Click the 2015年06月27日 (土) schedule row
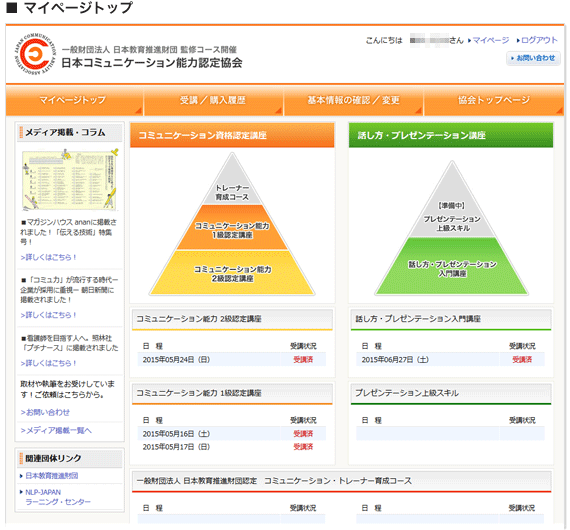This screenshot has height=530, width=570. [450, 360]
